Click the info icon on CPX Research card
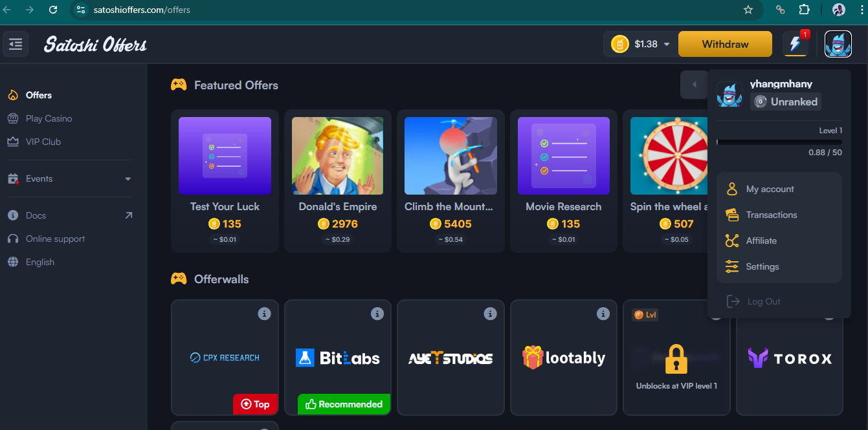868x430 pixels. (x=264, y=314)
